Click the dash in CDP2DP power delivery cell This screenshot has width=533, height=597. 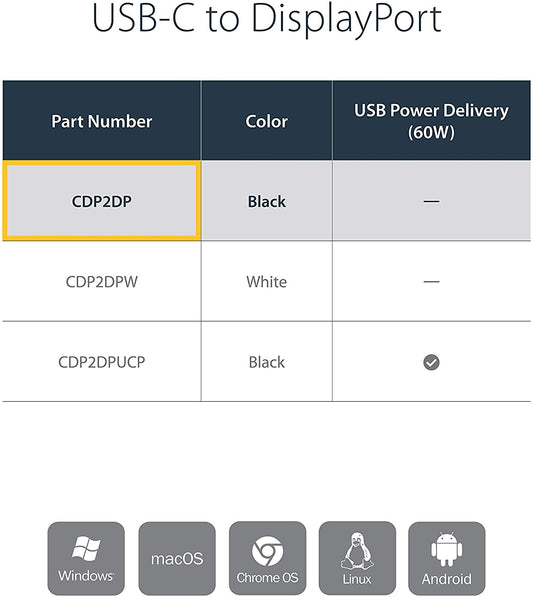[431, 201]
